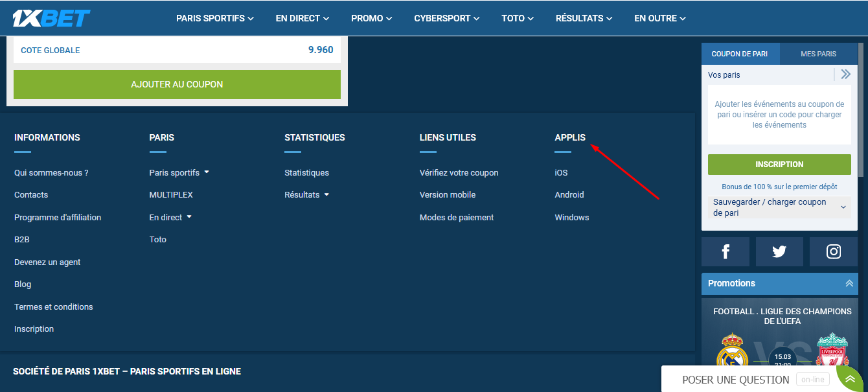Open Real Madrid vs Liverpool promotion card
Screen dimensions: 868x392
779,334
